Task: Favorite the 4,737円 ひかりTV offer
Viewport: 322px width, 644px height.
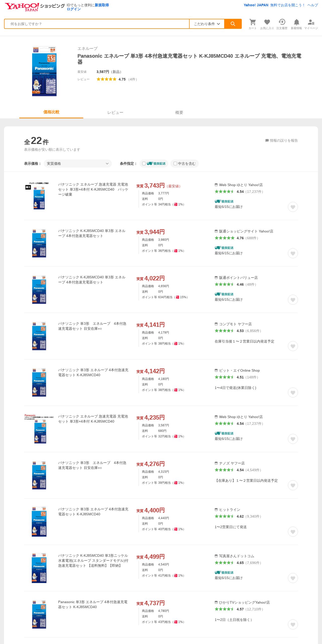Action: click(x=293, y=624)
